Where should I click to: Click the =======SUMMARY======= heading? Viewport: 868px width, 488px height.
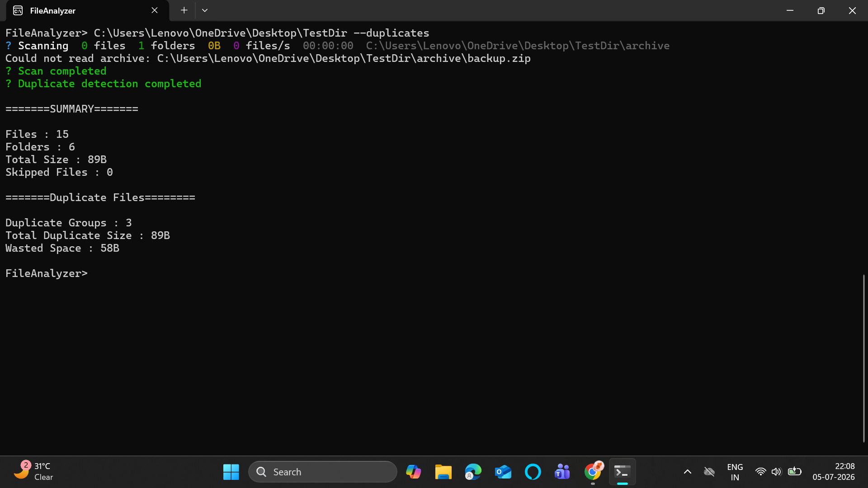[72, 109]
